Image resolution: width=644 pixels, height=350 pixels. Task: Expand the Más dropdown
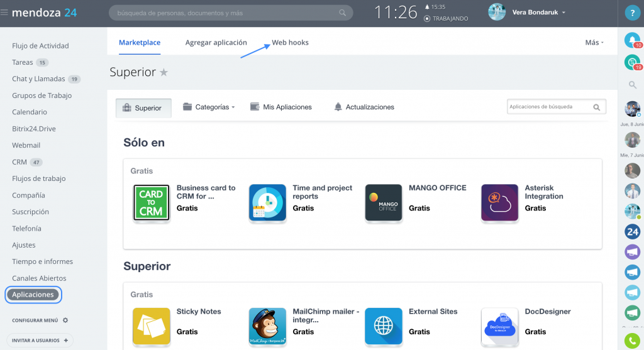click(x=594, y=43)
